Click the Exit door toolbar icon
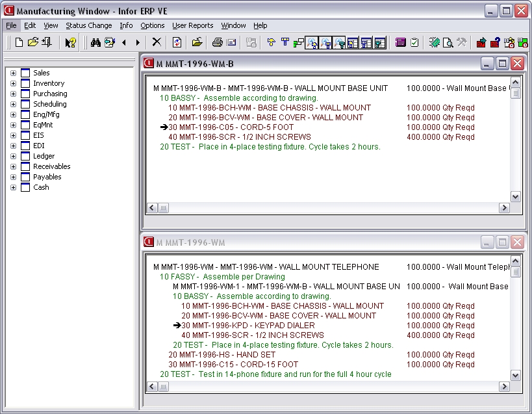 (x=47, y=42)
